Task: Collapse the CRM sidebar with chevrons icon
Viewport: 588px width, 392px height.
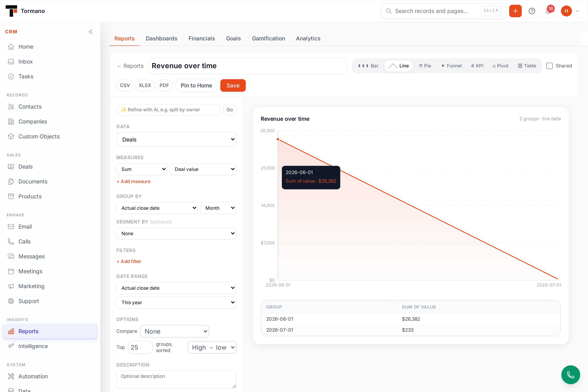Action: point(91,32)
